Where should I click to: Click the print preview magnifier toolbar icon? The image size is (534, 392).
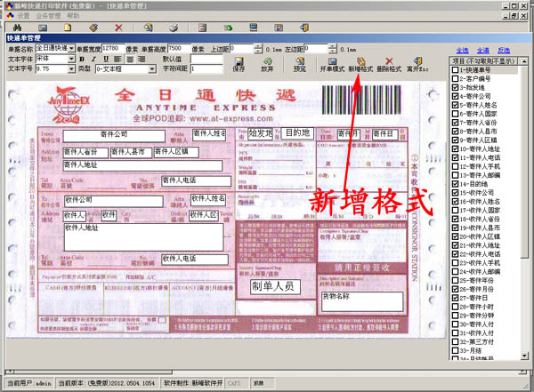[x=148, y=28]
